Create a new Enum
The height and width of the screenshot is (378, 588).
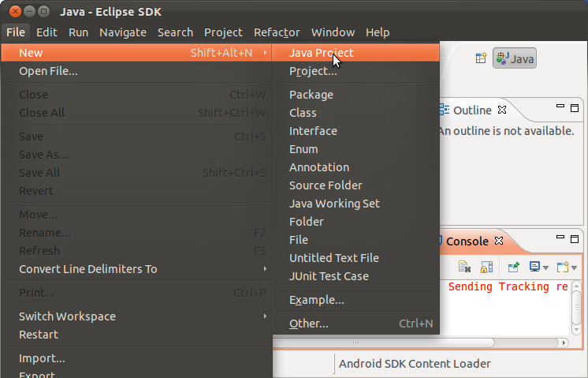[x=355, y=149]
